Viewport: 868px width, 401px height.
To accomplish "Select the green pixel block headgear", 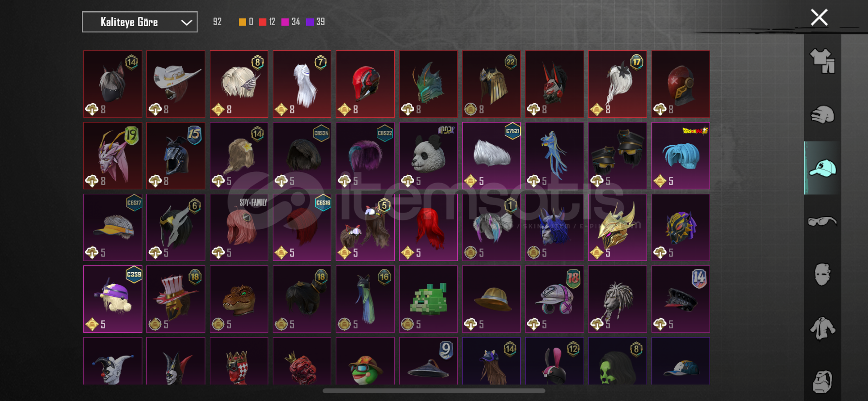I will pos(428,299).
